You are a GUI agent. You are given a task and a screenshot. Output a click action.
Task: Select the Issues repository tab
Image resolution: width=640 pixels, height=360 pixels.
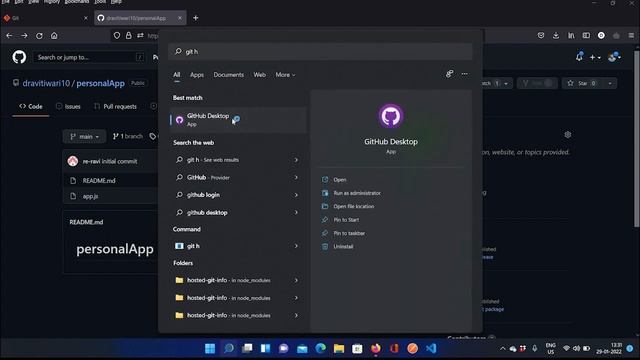pos(68,107)
